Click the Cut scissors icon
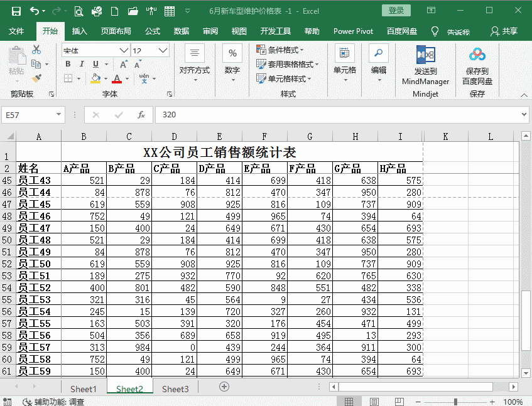The image size is (532, 406). [36, 50]
